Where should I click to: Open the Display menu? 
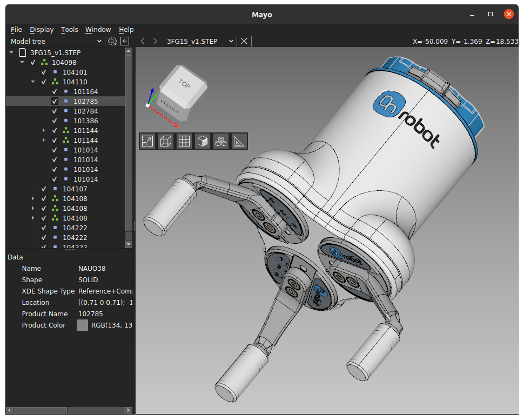(42, 30)
